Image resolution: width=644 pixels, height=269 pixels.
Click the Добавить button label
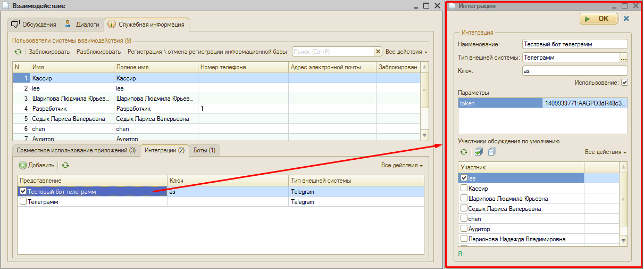41,166
